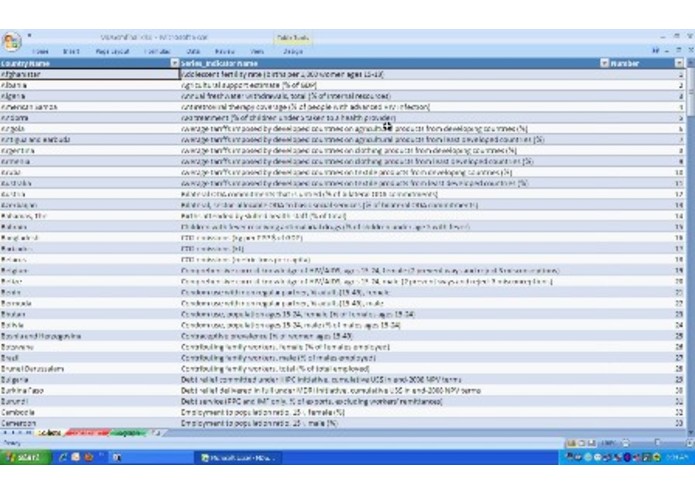
Task: Select the Bangladesh cell
Action: 90,238
